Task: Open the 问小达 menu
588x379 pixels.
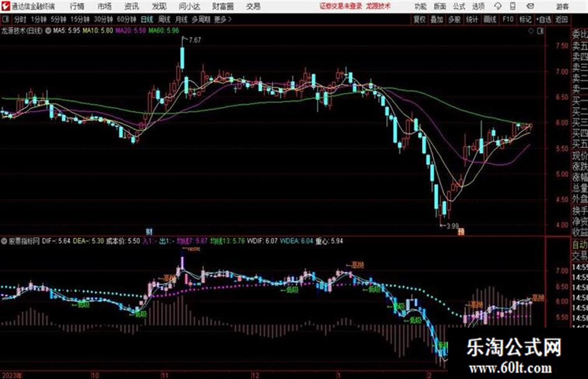Action: tap(189, 6)
